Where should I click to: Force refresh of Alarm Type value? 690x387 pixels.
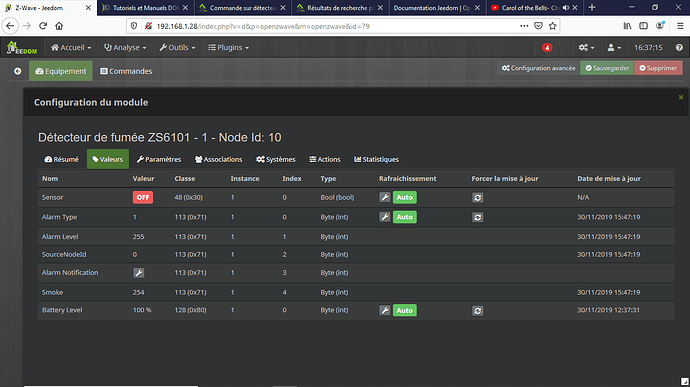pyautogui.click(x=477, y=217)
